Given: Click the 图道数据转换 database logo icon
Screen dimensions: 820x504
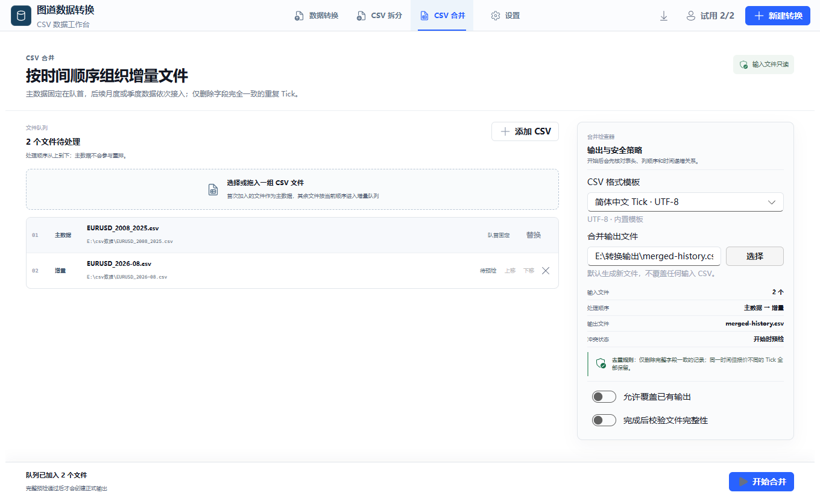Looking at the screenshot, I should tap(21, 16).
